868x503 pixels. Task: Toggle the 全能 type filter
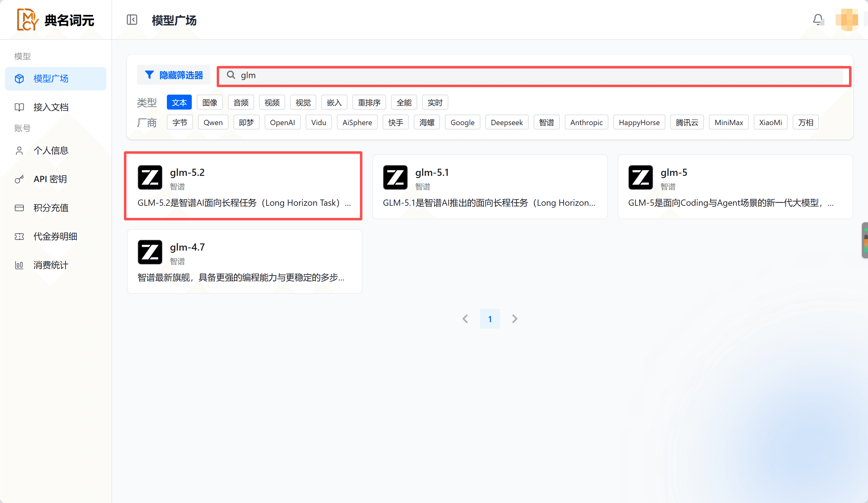pyautogui.click(x=404, y=103)
